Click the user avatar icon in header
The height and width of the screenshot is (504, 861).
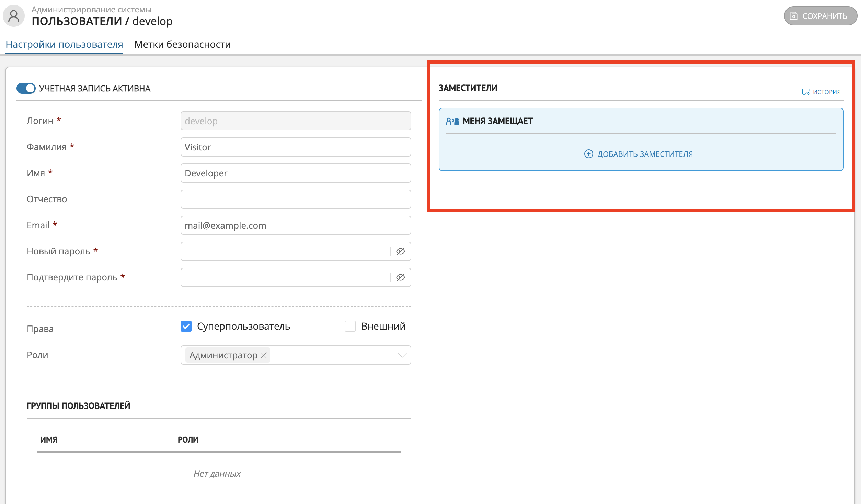14,16
